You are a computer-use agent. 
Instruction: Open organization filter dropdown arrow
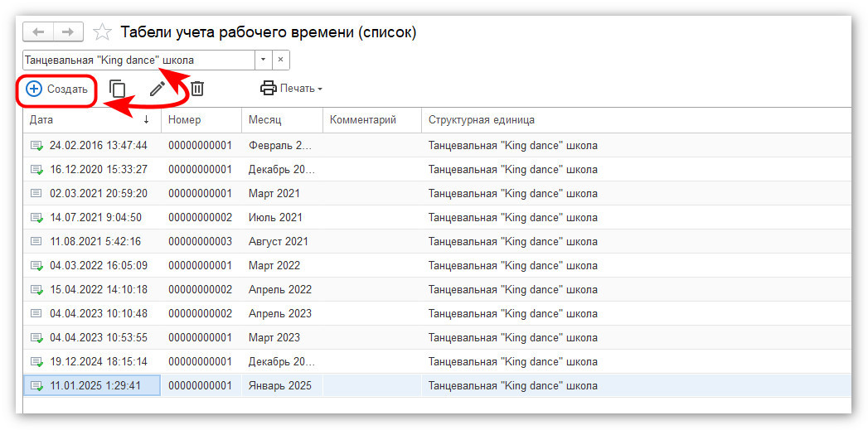[263, 60]
